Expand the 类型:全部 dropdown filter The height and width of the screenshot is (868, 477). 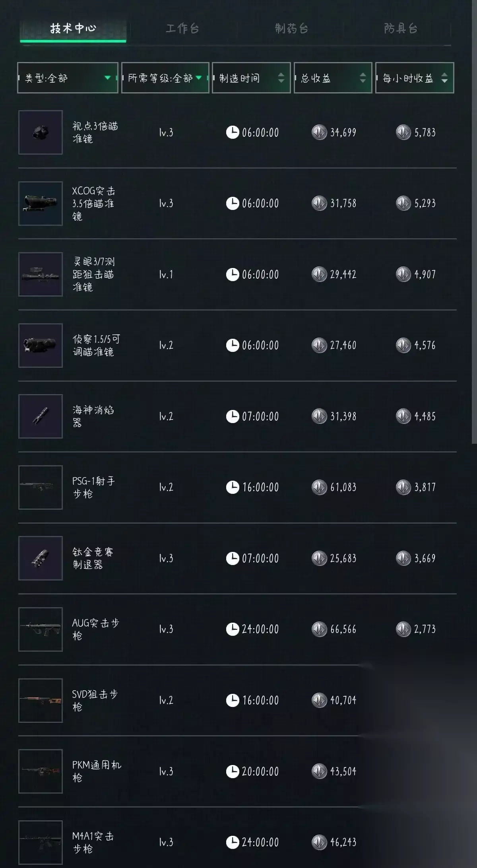click(x=68, y=78)
